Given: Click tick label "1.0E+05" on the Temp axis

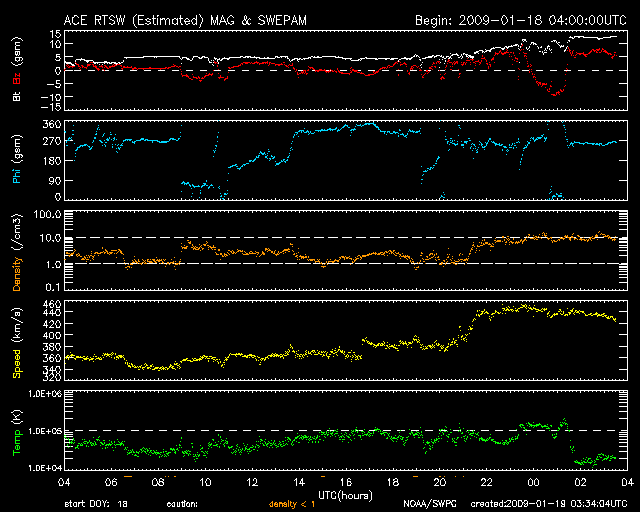Looking at the screenshot, I should click(x=45, y=431).
